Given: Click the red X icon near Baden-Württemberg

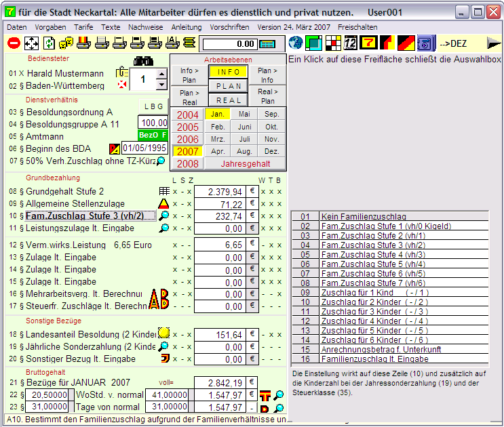Looking at the screenshot, I should 122,85.
